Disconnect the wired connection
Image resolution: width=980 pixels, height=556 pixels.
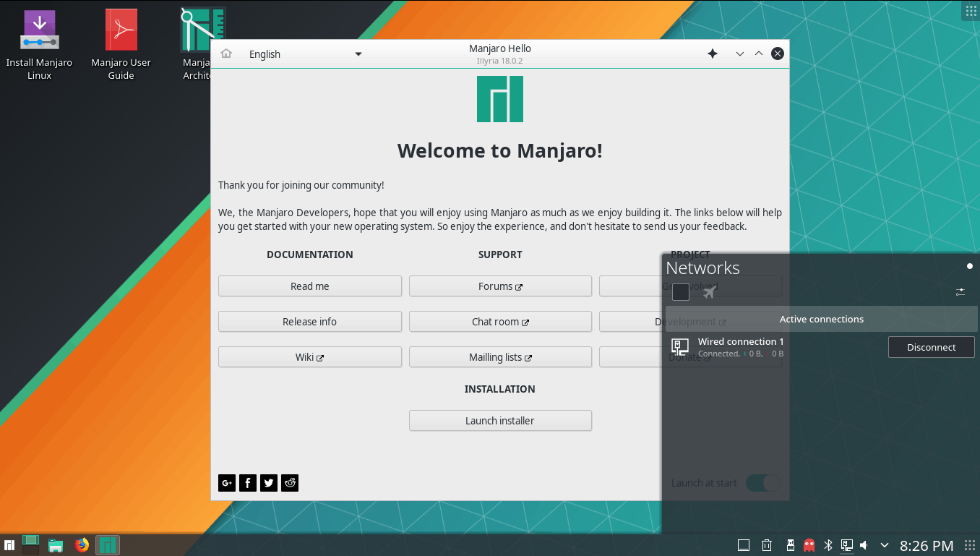click(x=931, y=346)
